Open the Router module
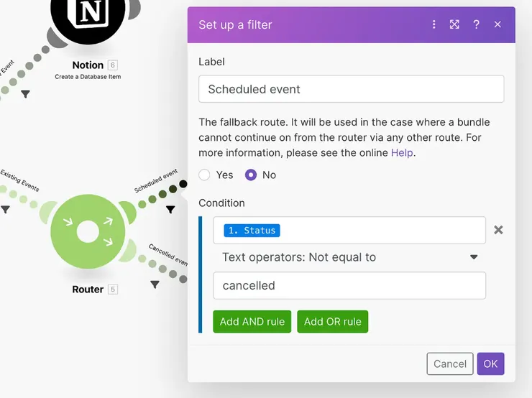Image resolution: width=532 pixels, height=398 pixels. (88, 231)
